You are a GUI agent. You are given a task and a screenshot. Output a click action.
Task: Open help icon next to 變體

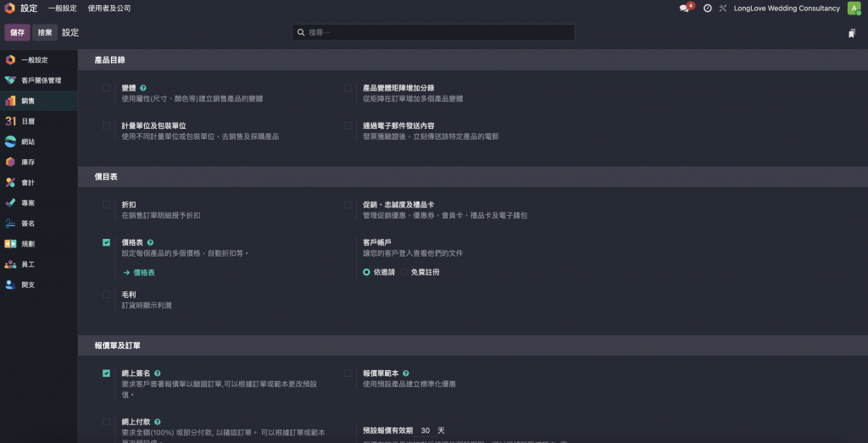(x=142, y=88)
